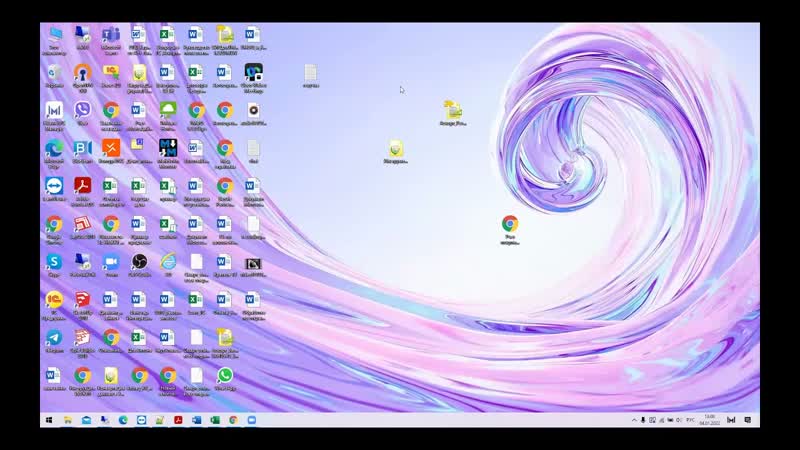Open the Microsoft Edge desktop shortcut
This screenshot has width=800, height=450.
tap(54, 148)
